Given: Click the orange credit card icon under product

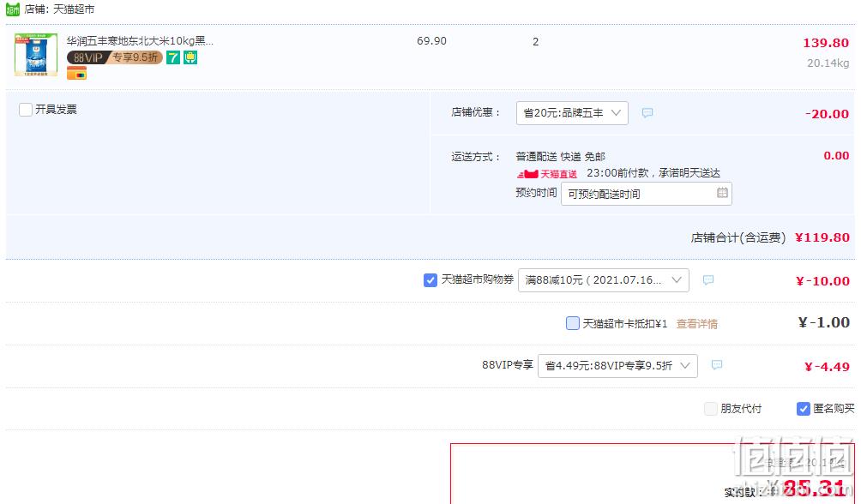Looking at the screenshot, I should [x=76, y=73].
